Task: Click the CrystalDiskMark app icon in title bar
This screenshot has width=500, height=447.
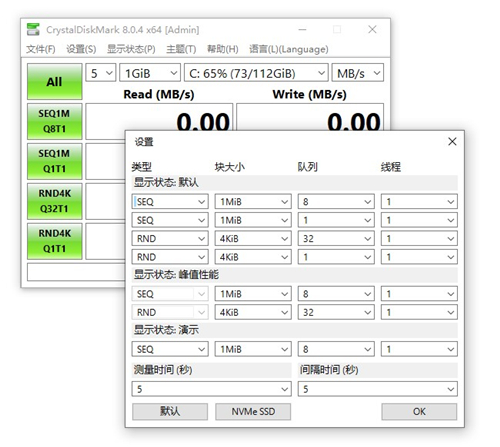Action: click(33, 30)
